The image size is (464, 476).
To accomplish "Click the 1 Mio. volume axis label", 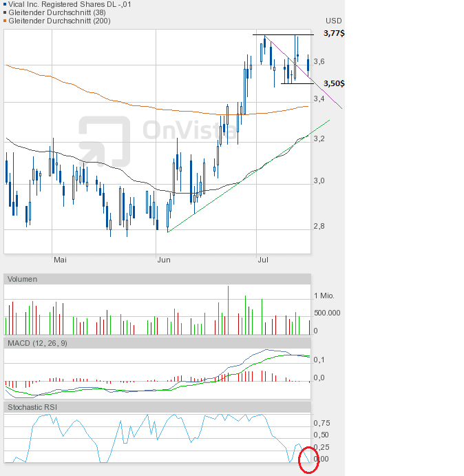I will pyautogui.click(x=324, y=296).
